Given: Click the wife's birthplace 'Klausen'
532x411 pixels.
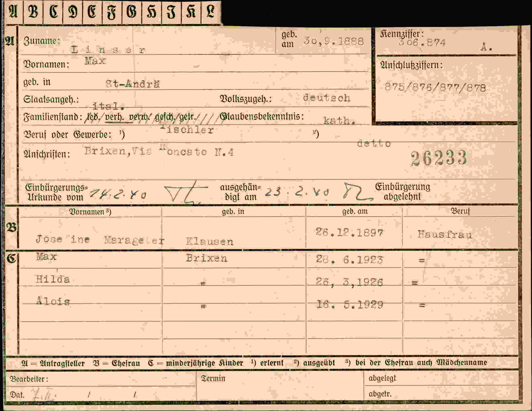Looking at the screenshot, I should pos(209,242).
